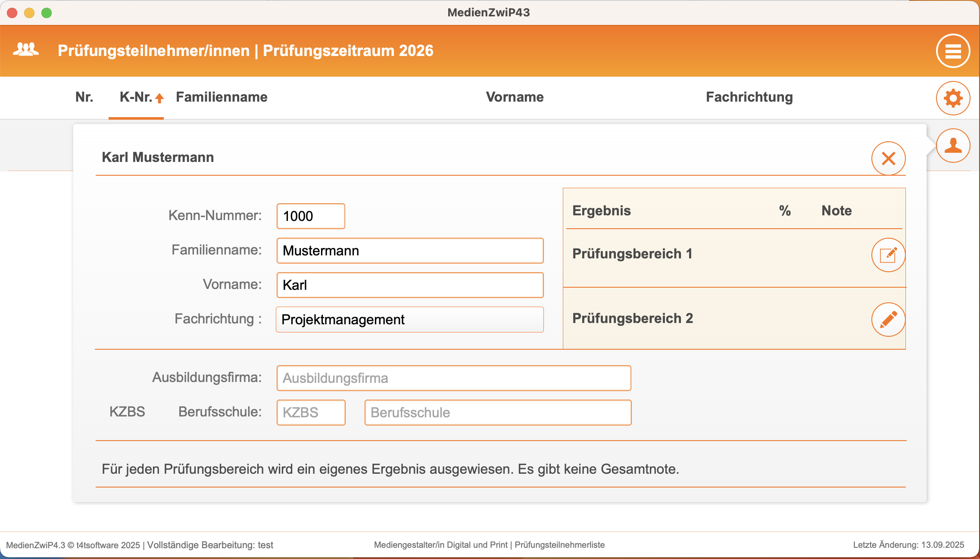The width and height of the screenshot is (980, 559).
Task: Click the participants group icon in the header
Action: (26, 50)
